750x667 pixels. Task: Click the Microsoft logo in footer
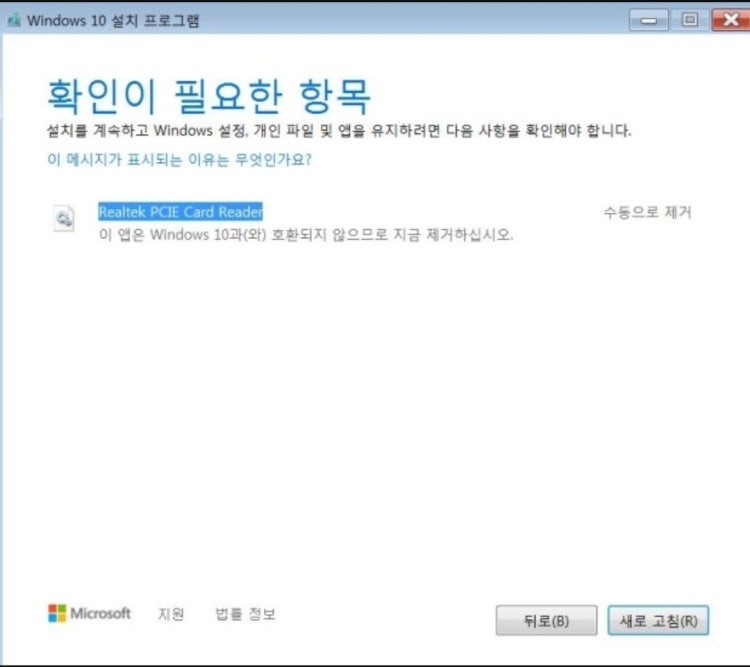click(x=89, y=613)
